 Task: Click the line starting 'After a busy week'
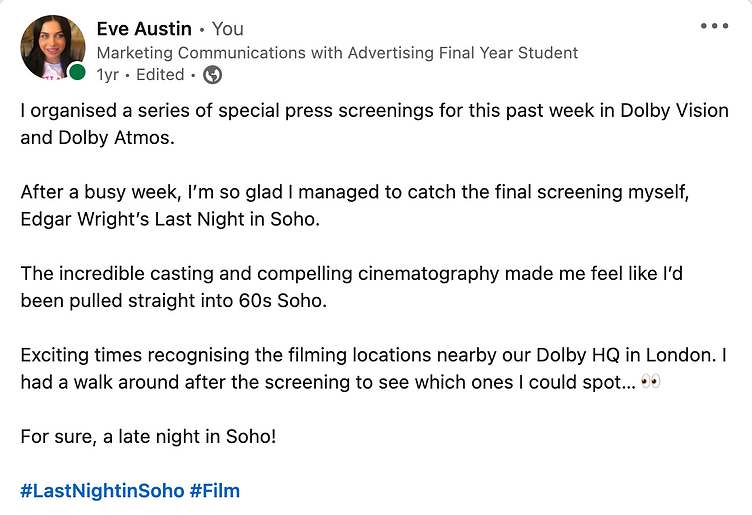click(x=355, y=192)
